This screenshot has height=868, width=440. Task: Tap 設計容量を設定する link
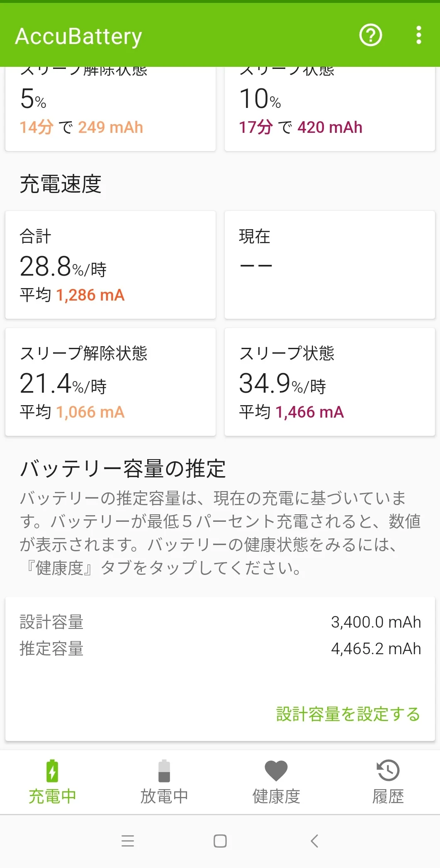[348, 714]
